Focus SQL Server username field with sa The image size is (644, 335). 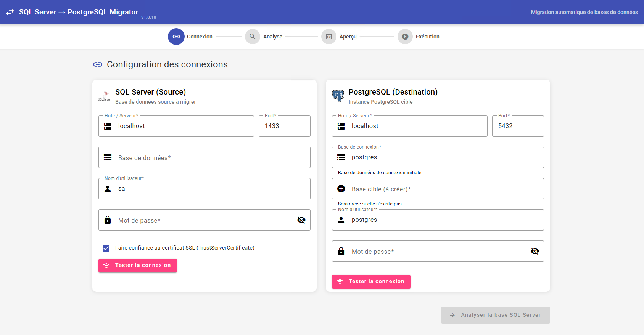[204, 189]
